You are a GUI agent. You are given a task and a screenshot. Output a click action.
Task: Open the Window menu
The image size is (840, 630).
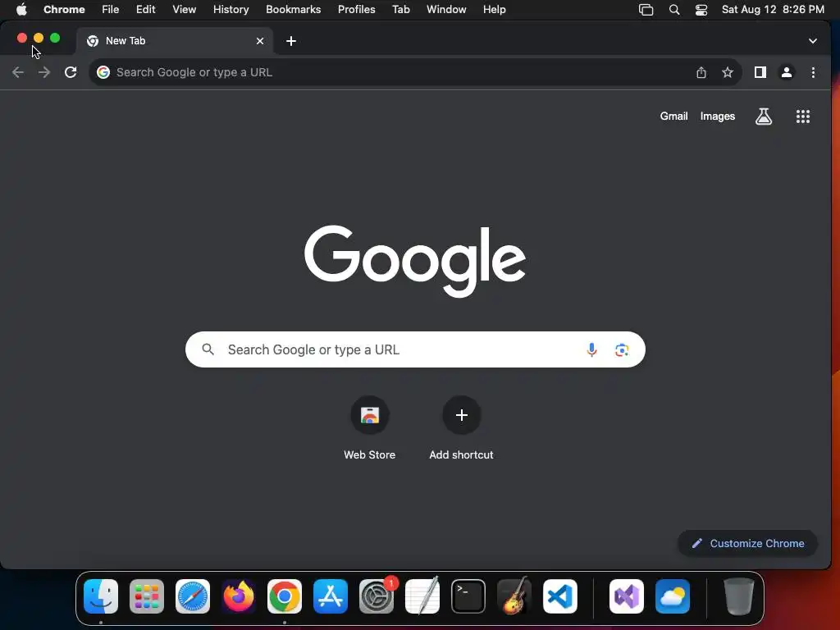pyautogui.click(x=446, y=10)
